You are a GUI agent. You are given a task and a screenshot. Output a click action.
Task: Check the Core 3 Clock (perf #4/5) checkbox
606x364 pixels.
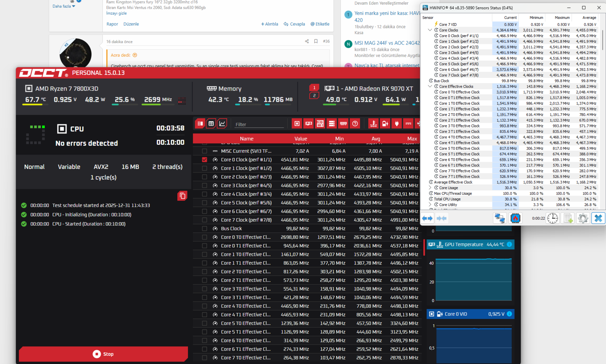[204, 185]
